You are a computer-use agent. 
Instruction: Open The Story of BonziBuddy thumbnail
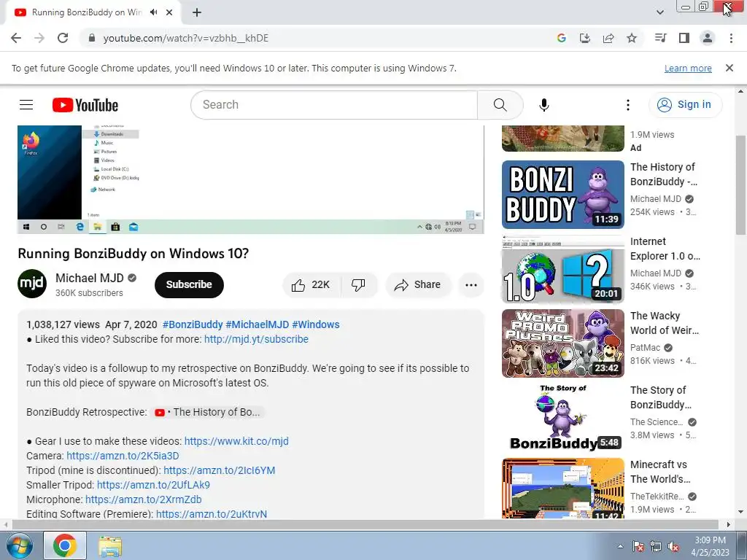coord(562,418)
